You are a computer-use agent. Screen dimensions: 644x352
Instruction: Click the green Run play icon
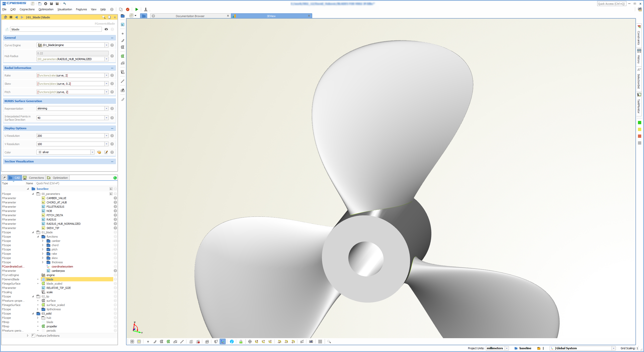(x=137, y=9)
